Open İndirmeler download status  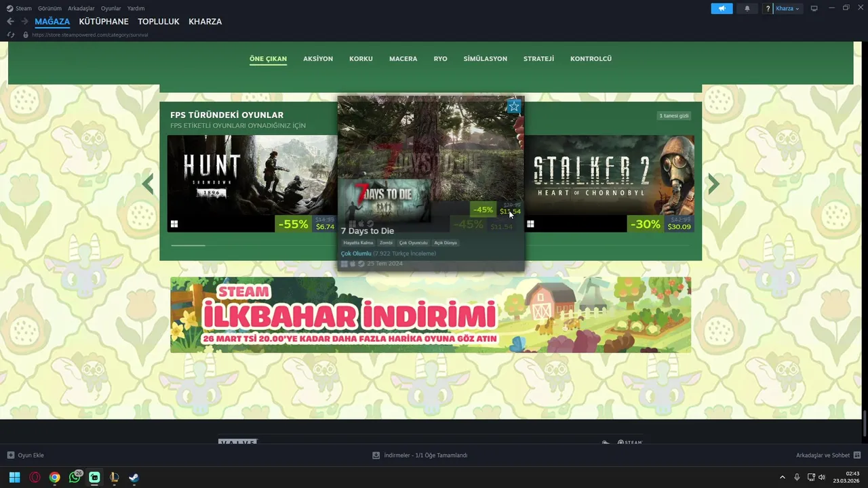coord(425,455)
